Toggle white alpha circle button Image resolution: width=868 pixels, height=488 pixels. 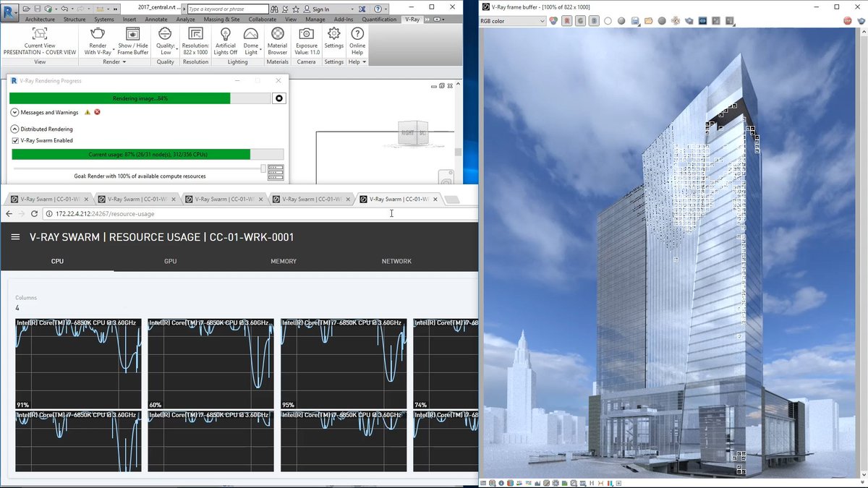point(608,20)
